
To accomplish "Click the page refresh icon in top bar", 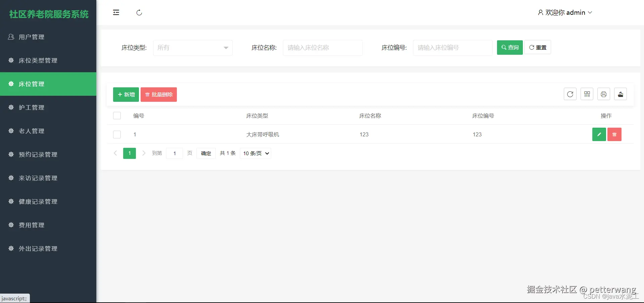I will pyautogui.click(x=139, y=12).
